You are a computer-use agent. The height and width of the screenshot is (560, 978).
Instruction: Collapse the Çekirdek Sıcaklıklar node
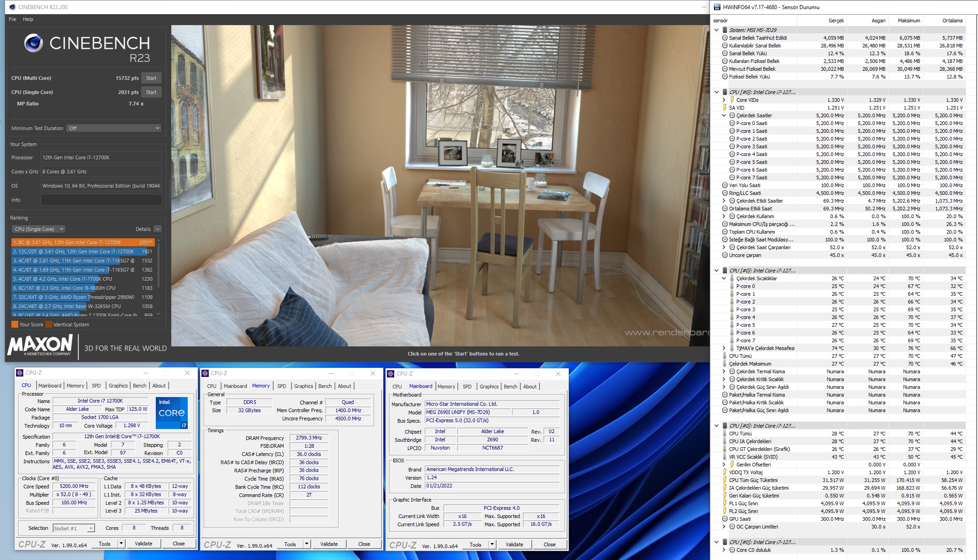(x=724, y=278)
